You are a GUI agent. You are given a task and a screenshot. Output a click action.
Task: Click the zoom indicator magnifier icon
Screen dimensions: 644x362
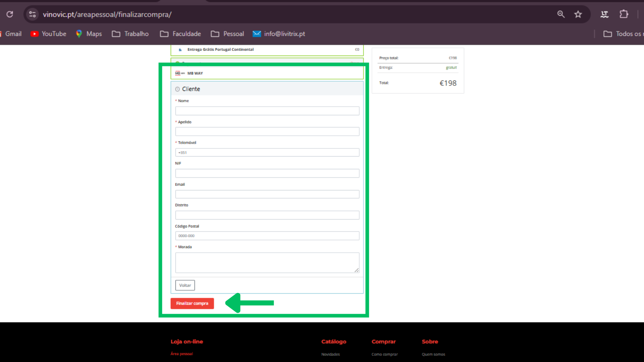[x=561, y=14]
